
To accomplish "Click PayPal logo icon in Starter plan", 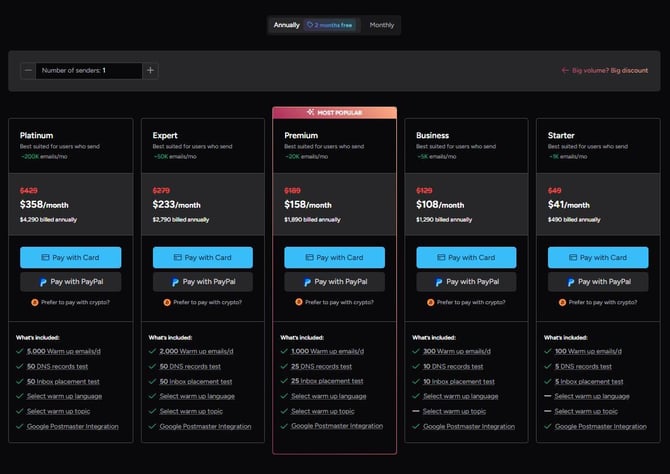I will click(x=573, y=282).
